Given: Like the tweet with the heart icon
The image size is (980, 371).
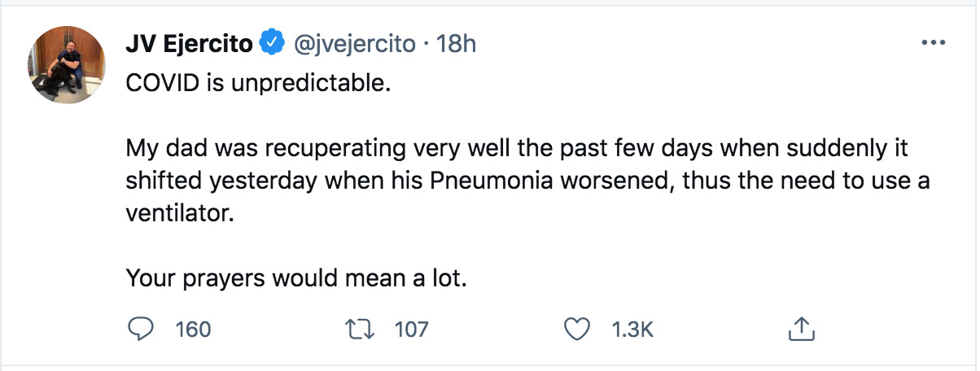Looking at the screenshot, I should 577,330.
